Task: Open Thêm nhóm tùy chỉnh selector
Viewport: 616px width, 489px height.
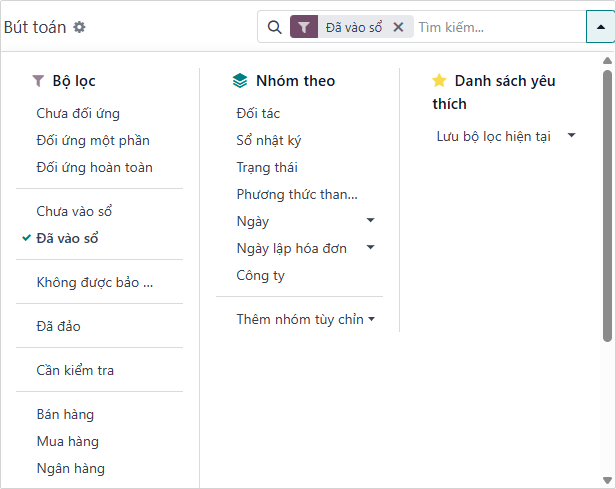Action: point(305,319)
